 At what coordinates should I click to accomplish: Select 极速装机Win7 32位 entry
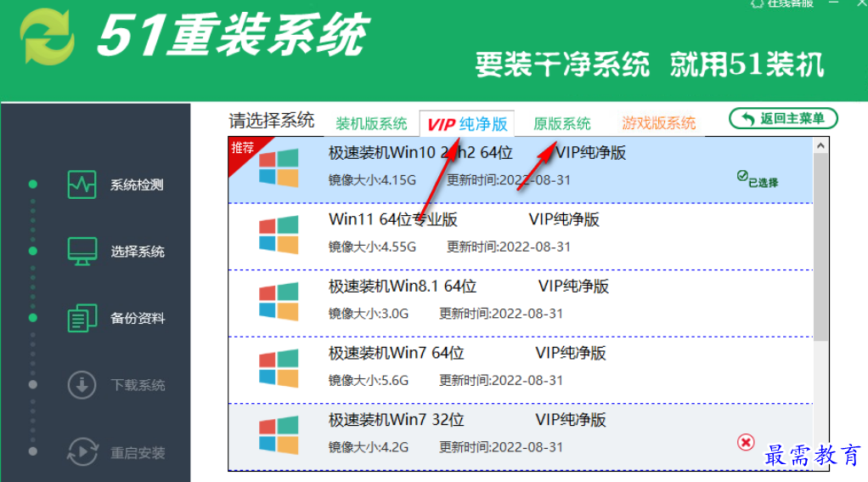[x=521, y=437]
